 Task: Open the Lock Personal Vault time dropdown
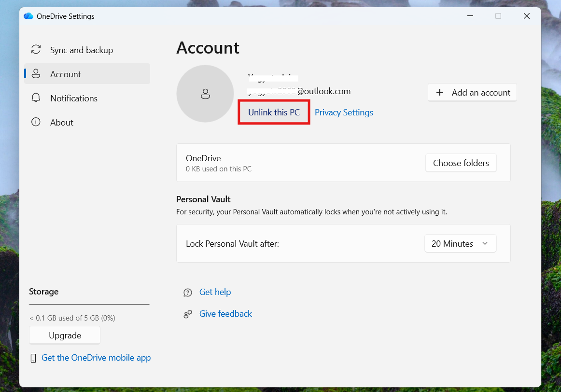460,243
